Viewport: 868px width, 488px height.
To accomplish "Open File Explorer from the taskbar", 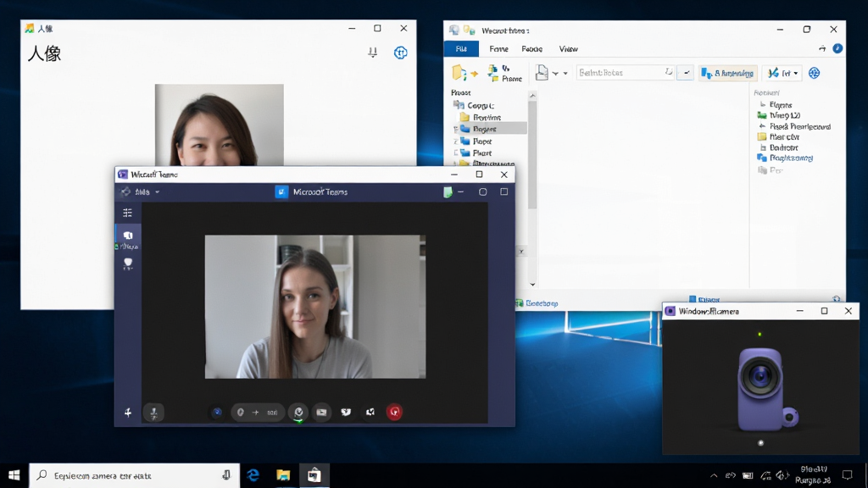I will tap(283, 475).
